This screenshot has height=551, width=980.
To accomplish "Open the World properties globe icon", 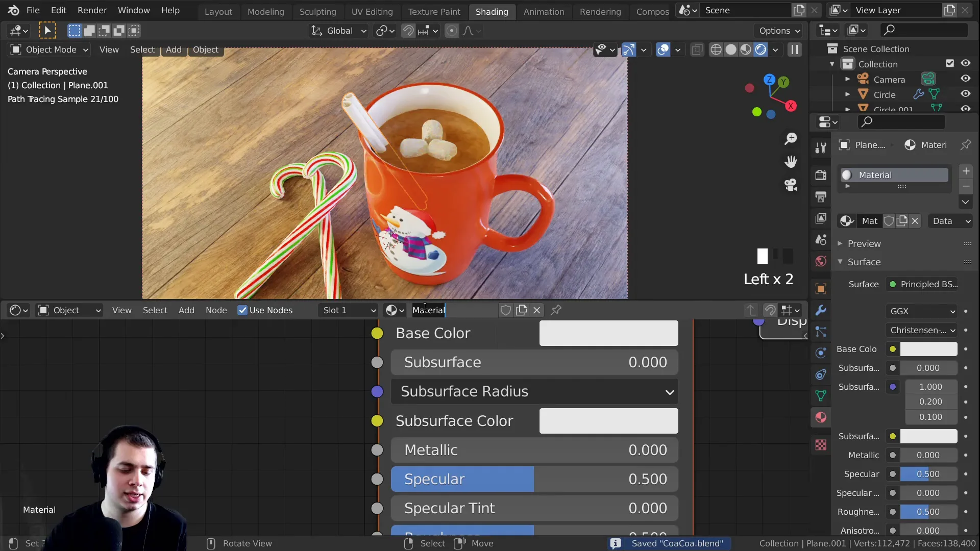I will pos(821,261).
